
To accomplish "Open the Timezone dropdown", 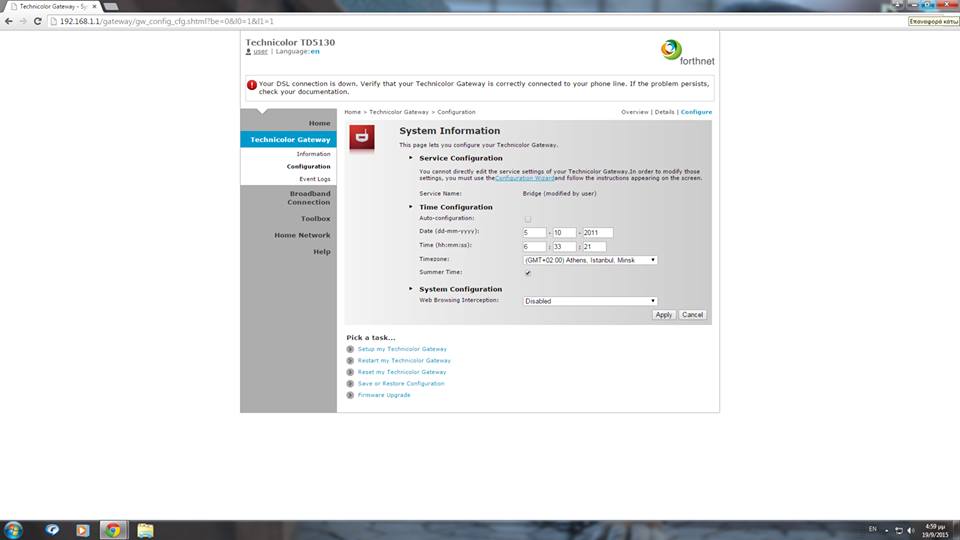I will point(590,260).
